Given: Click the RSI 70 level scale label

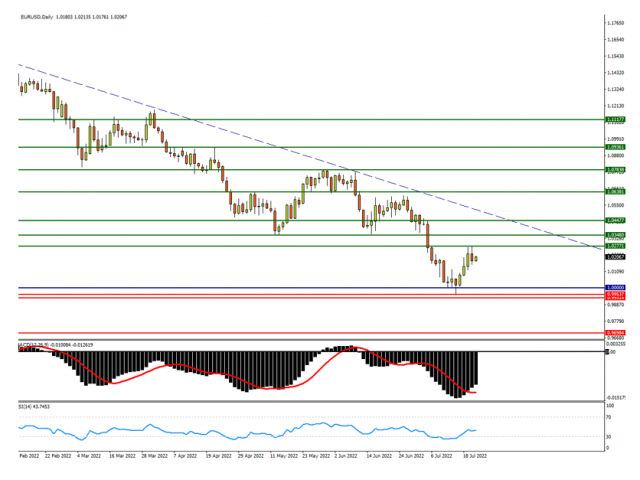Looking at the screenshot, I should click(610, 418).
